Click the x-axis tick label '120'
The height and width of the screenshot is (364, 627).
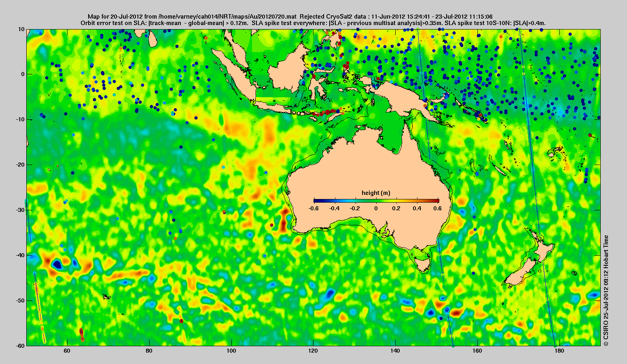[x=313, y=351]
